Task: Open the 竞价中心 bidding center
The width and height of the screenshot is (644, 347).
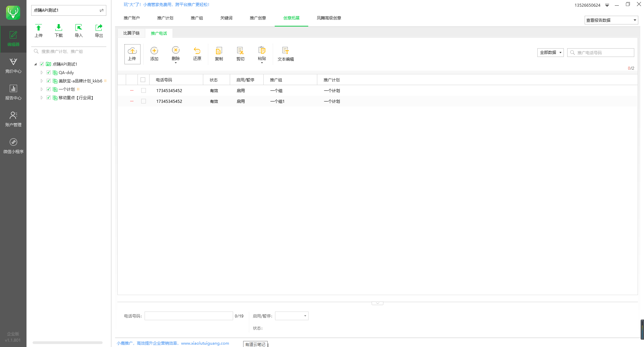Action: click(13, 66)
